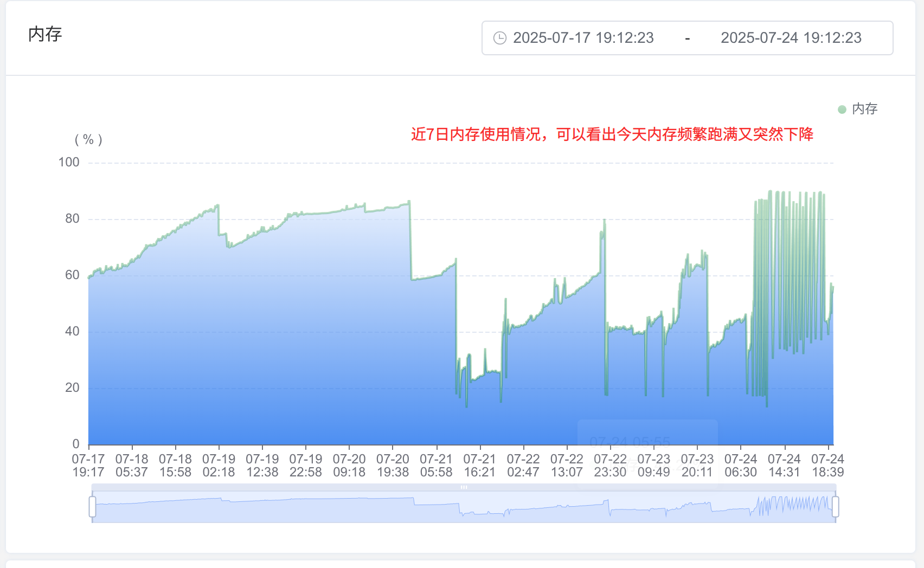
Task: Click the 100 label on the percent axis
Action: [69, 162]
